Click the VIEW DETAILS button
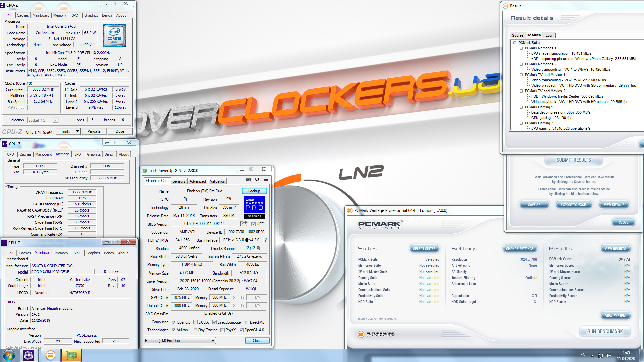The width and height of the screenshot is (644, 362). 614,205
